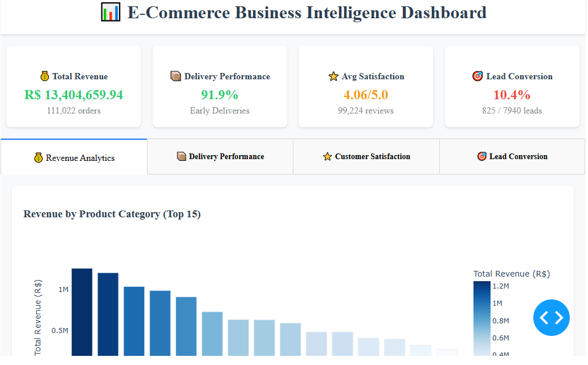Click the bar chart icon in the dashboard title
Screen dimensions: 588x365
pyautogui.click(x=111, y=11)
